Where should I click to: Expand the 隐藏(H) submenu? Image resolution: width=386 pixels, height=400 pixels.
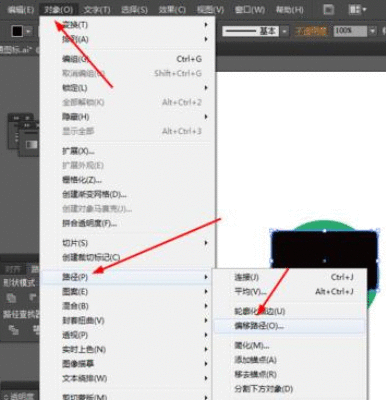pos(127,117)
